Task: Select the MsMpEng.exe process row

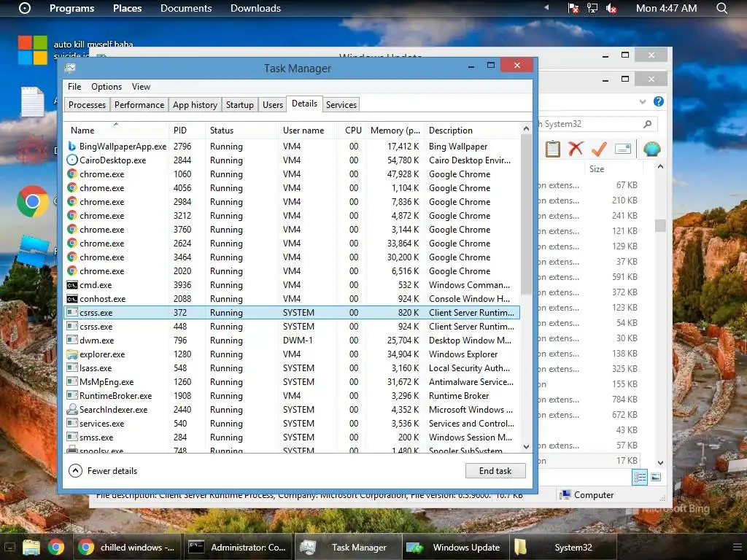Action: coord(292,382)
